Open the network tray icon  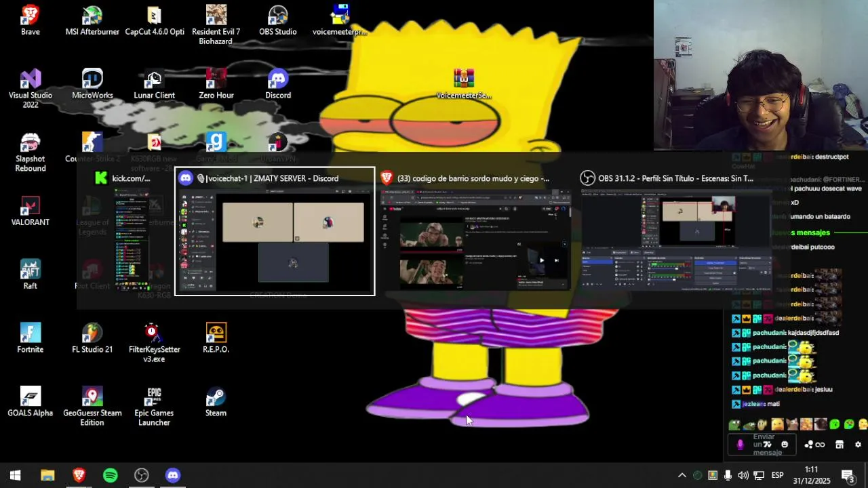[x=759, y=475]
